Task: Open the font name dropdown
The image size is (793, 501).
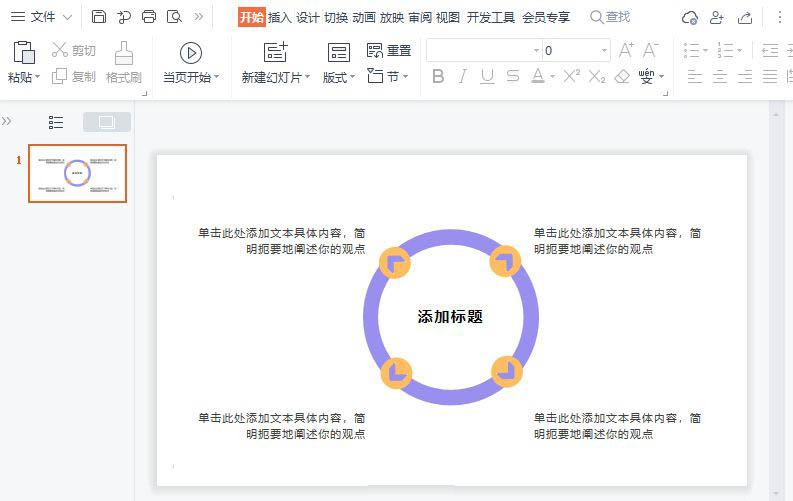Action: pyautogui.click(x=536, y=50)
